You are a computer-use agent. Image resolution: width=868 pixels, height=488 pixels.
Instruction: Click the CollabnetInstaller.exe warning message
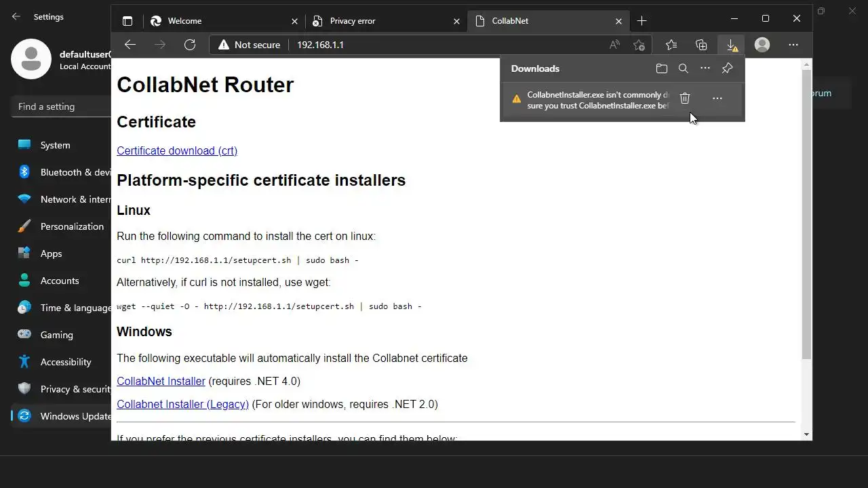point(598,100)
